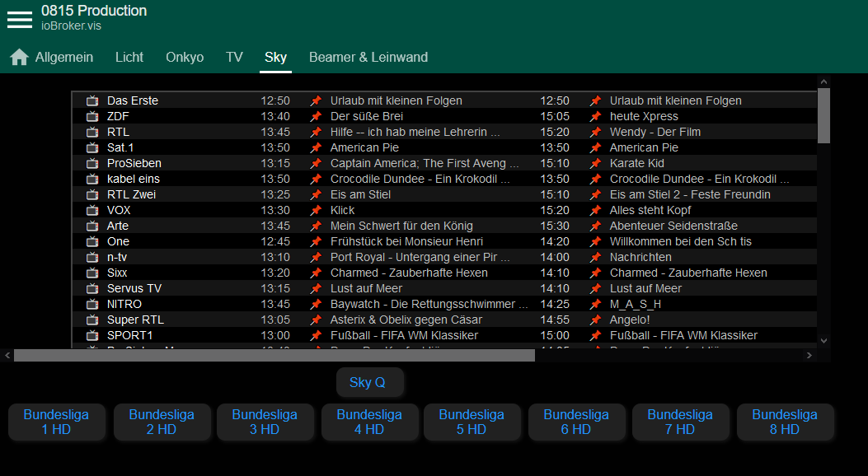Viewport: 868px width, 476px height.
Task: Click the active Sky tab
Action: (275, 57)
